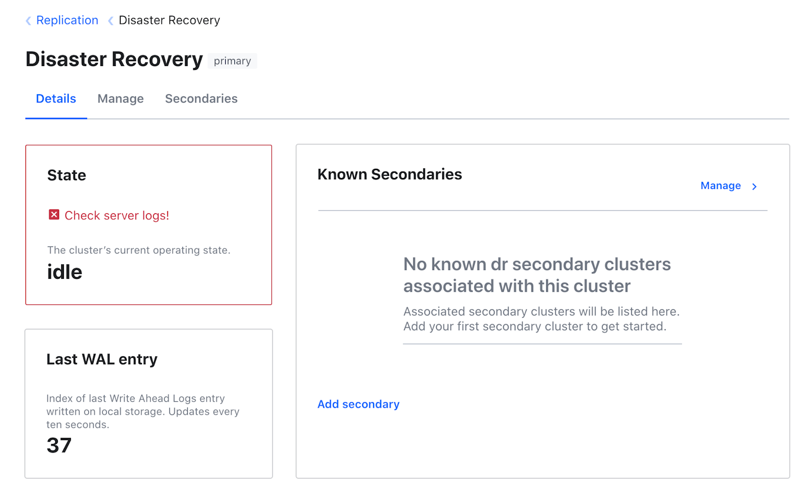Click the Disaster Recovery breadcrumb entry
The width and height of the screenshot is (812, 504).
click(169, 20)
